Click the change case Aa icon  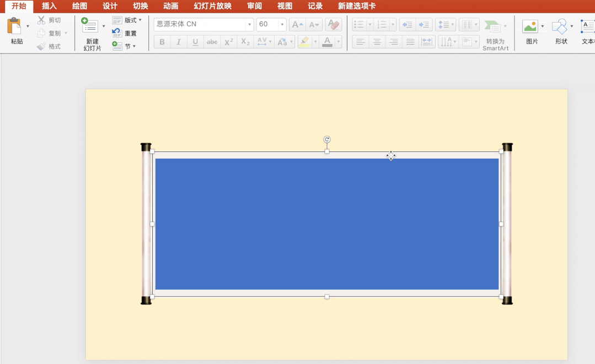[x=282, y=42]
